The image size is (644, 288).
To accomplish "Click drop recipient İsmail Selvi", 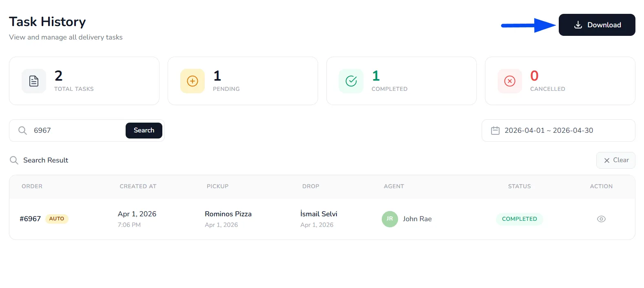I will (x=319, y=214).
